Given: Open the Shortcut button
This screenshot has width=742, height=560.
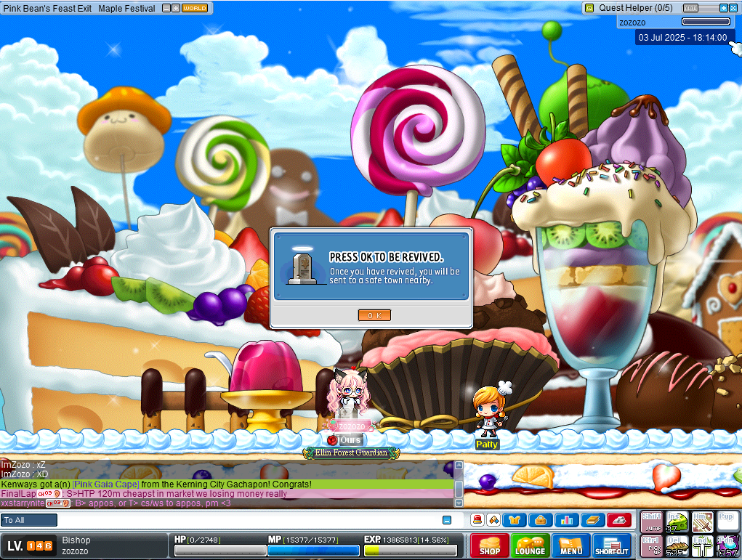Looking at the screenshot, I should point(612,545).
